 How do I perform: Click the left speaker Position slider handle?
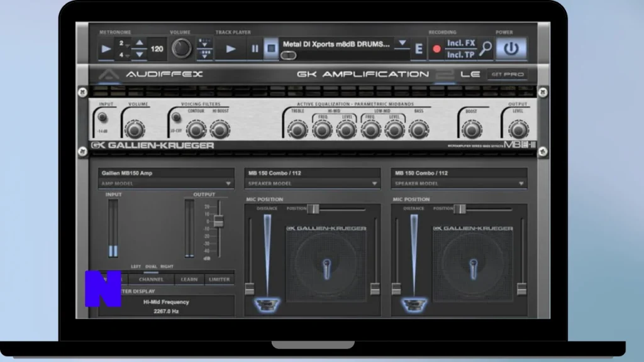[x=313, y=209]
